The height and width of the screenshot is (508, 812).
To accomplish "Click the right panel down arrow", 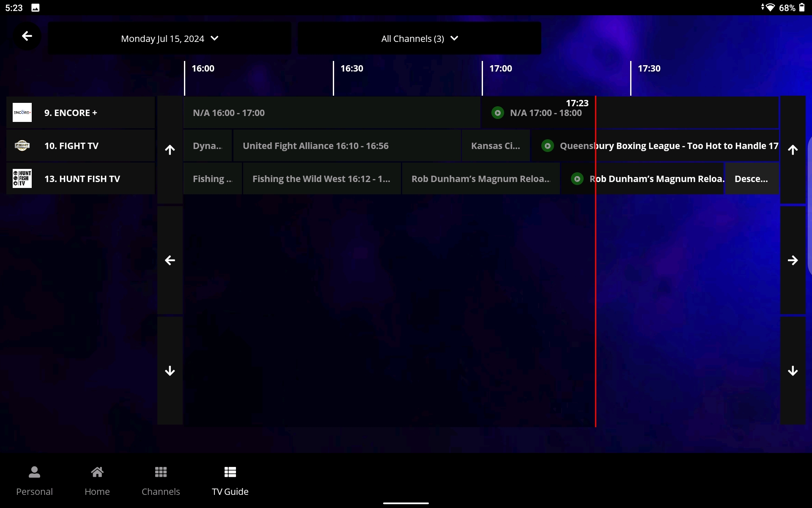I will coord(793,371).
